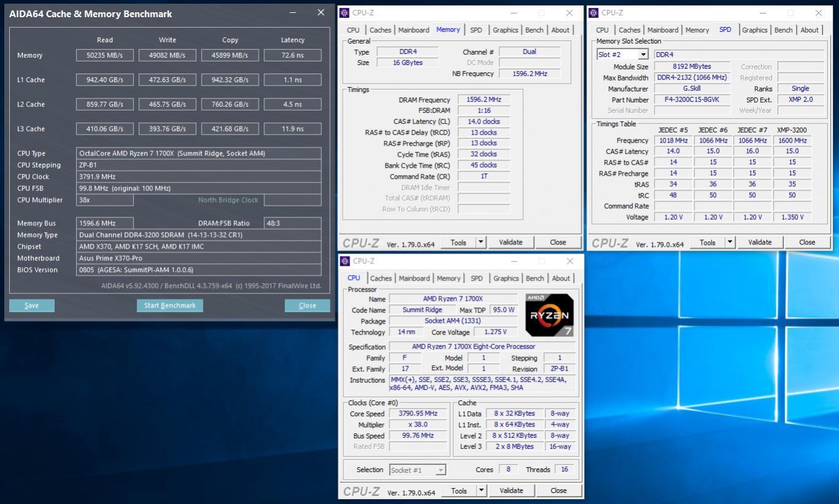Click Command Rate (CR) value 1T
This screenshot has height=504, width=839.
pyautogui.click(x=484, y=177)
